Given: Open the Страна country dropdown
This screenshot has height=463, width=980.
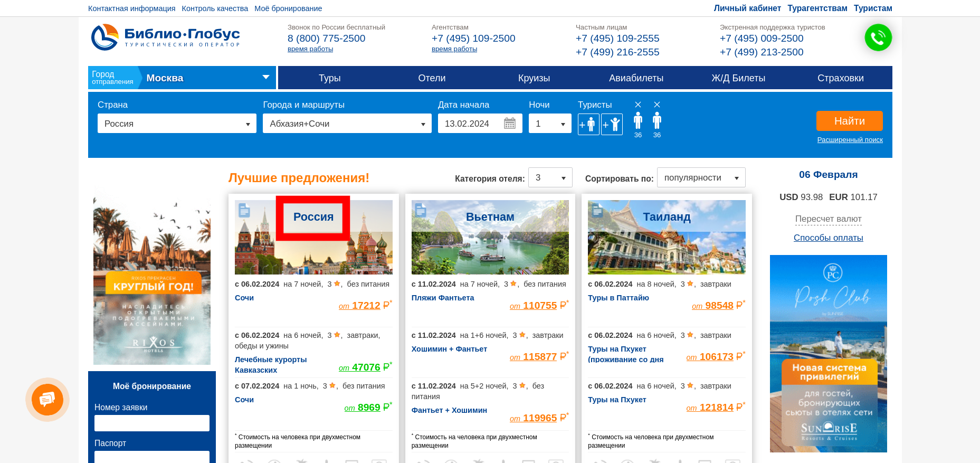Looking at the screenshot, I should (x=177, y=124).
